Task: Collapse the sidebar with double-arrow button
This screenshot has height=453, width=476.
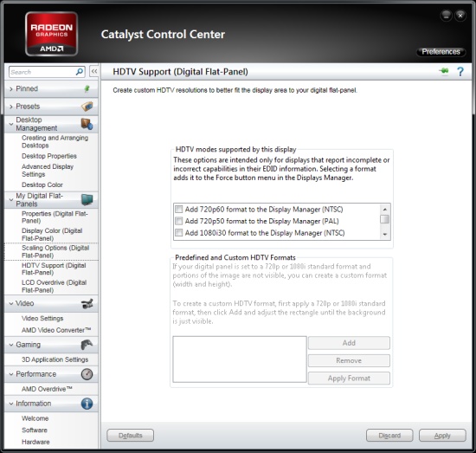Action: [94, 72]
